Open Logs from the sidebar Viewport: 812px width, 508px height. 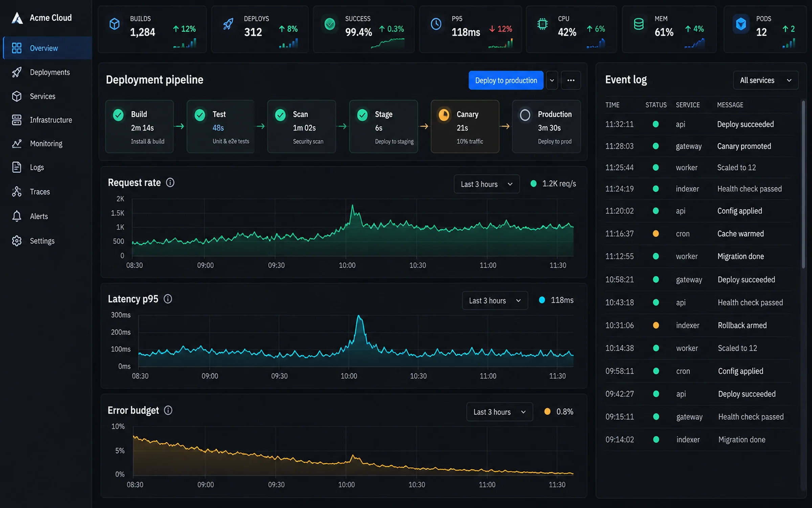[48, 167]
